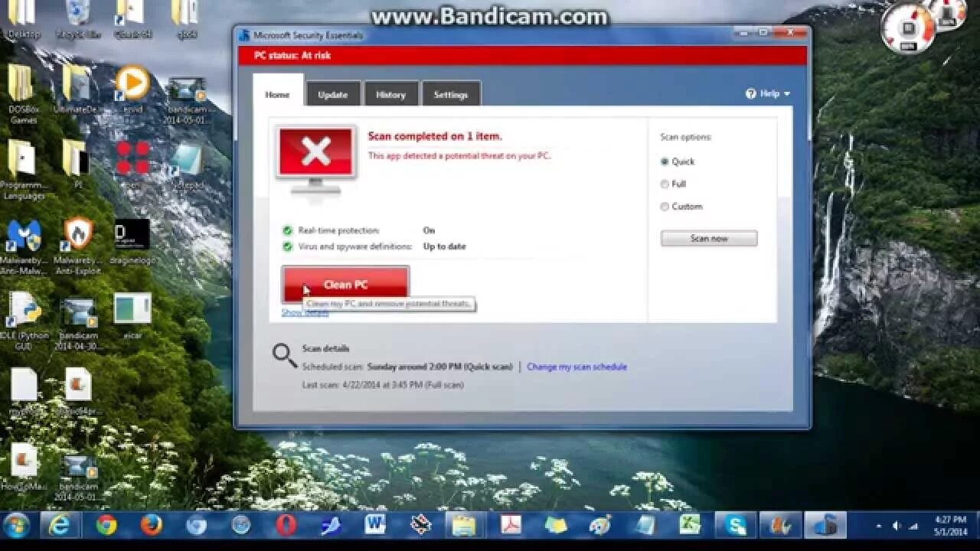The height and width of the screenshot is (551, 980).
Task: Select the Custom scan option
Action: coord(665,207)
